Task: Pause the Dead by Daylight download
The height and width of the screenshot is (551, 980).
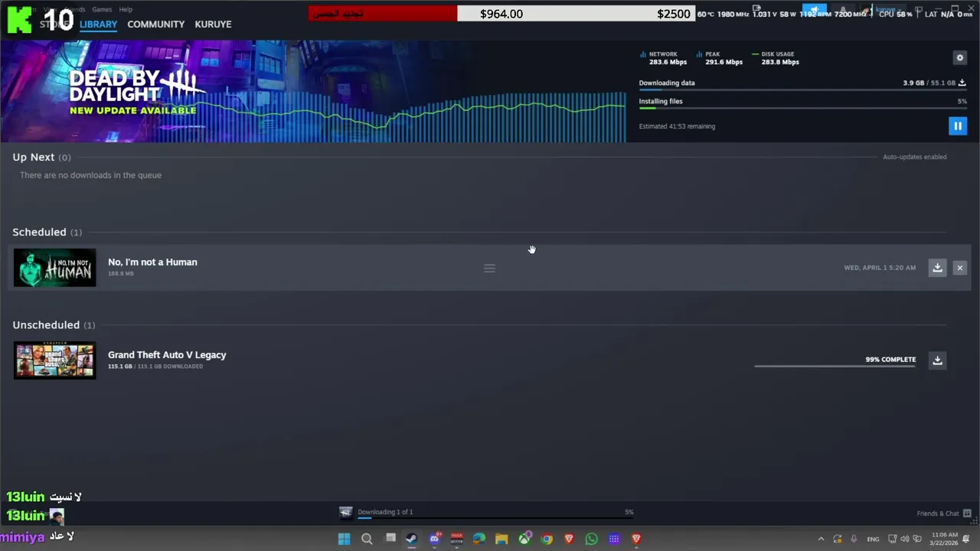Action: (957, 126)
